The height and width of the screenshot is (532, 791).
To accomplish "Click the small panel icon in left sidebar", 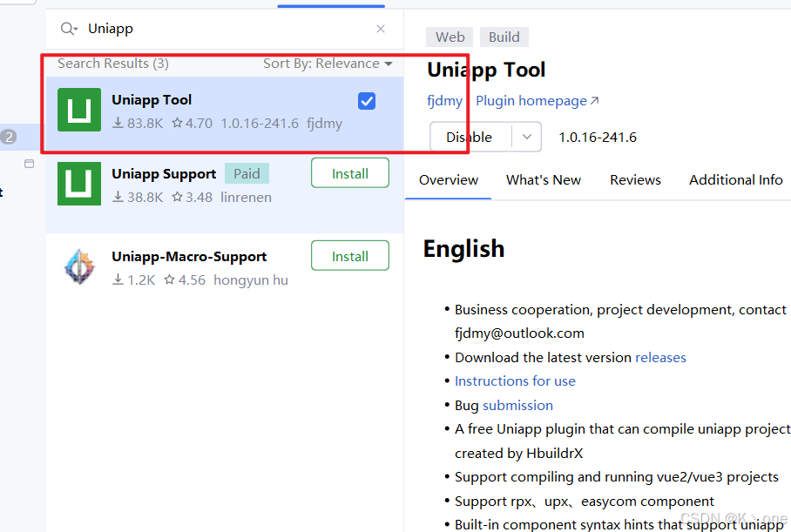I will pyautogui.click(x=30, y=164).
